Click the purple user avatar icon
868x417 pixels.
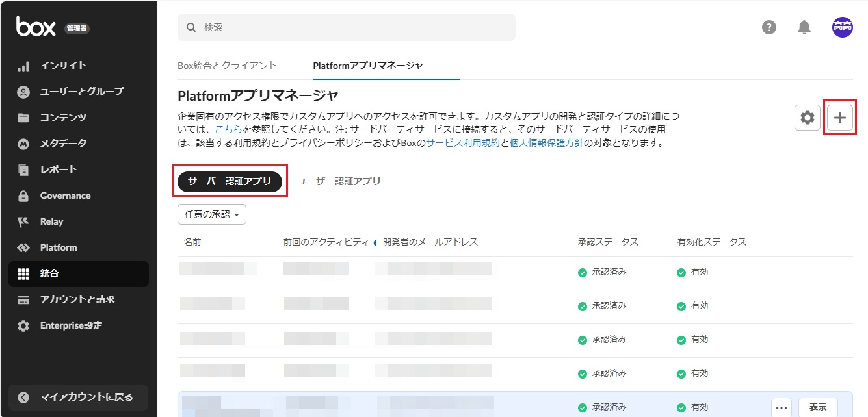[842, 27]
